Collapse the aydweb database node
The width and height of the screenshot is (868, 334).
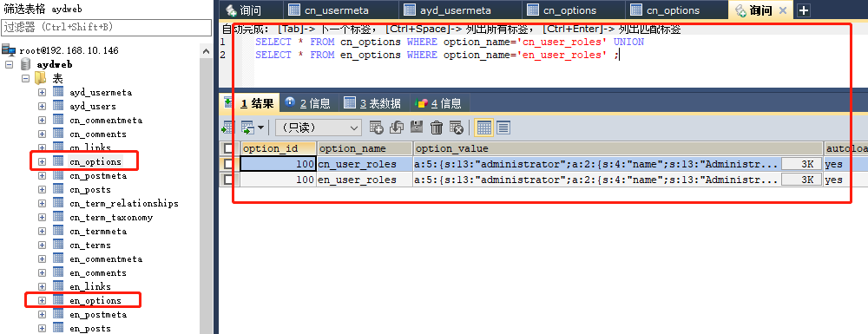tap(9, 65)
